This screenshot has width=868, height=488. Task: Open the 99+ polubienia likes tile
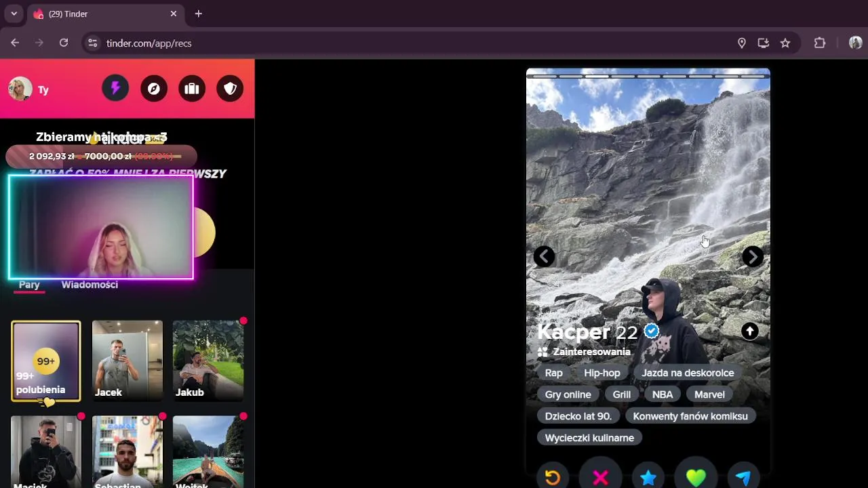(45, 361)
